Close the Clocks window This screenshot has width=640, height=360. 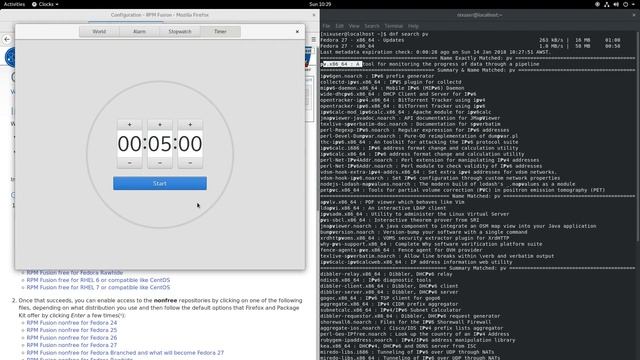pyautogui.click(x=297, y=31)
